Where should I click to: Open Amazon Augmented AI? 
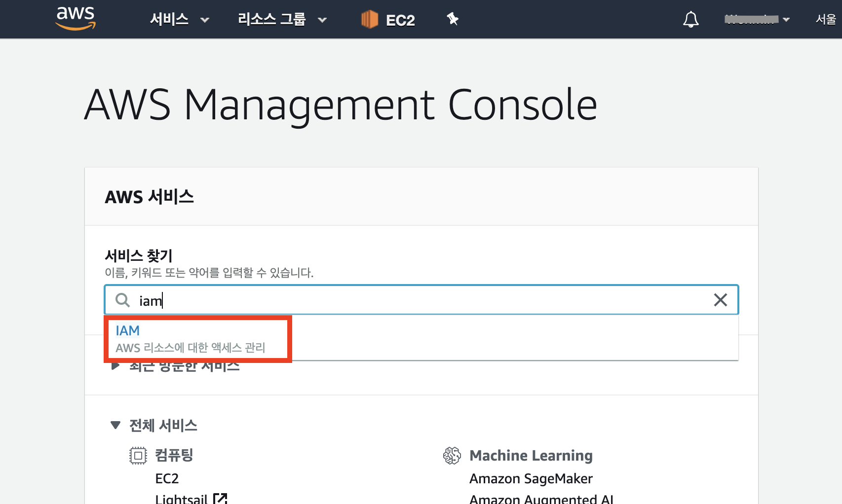coord(541,499)
